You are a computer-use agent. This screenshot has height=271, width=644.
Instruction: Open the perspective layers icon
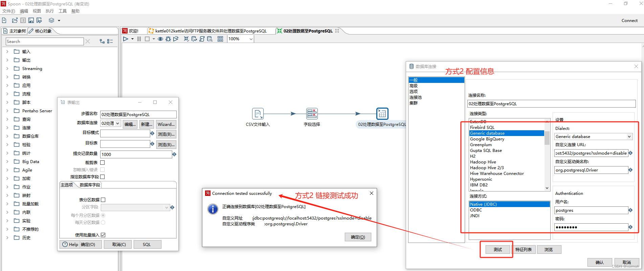[x=51, y=20]
